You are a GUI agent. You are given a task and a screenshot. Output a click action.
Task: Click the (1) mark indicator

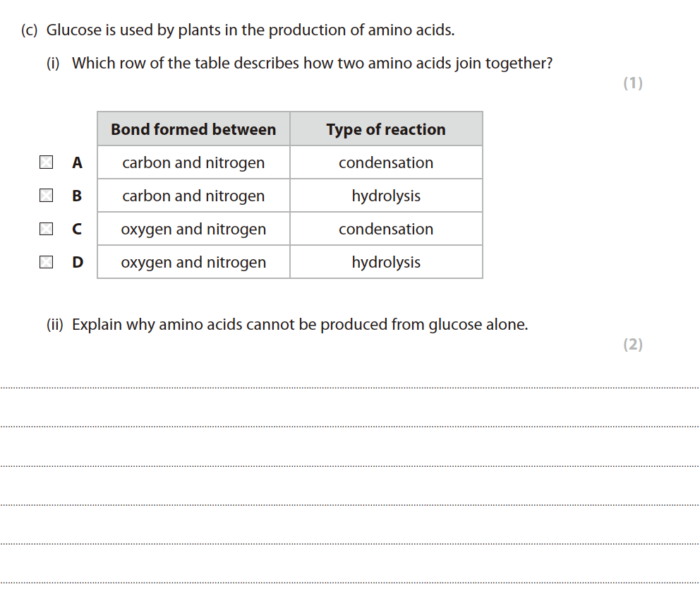coord(633,83)
